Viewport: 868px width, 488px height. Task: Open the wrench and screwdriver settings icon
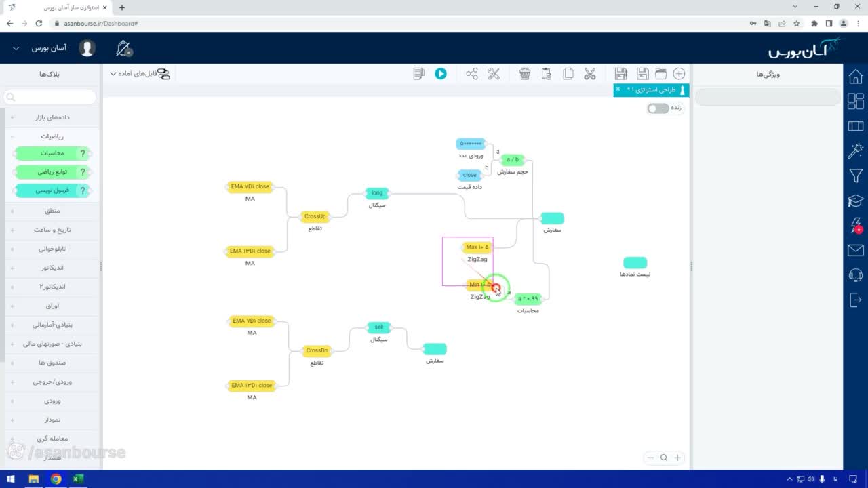(494, 74)
